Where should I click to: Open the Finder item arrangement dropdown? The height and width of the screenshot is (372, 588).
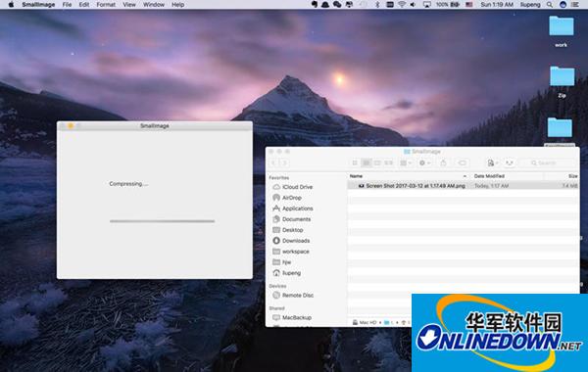pyautogui.click(x=406, y=163)
